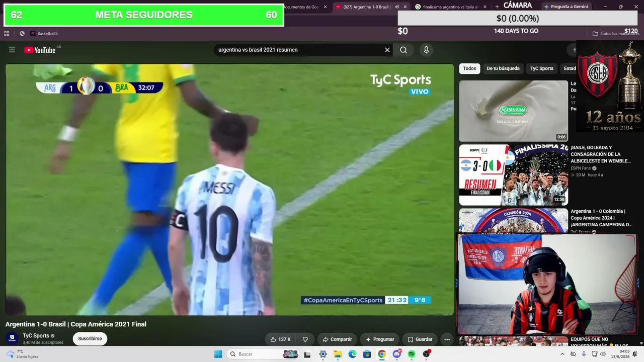This screenshot has height=362, width=644.
Task: Open OBS Studio from the taskbar
Action: click(427, 354)
